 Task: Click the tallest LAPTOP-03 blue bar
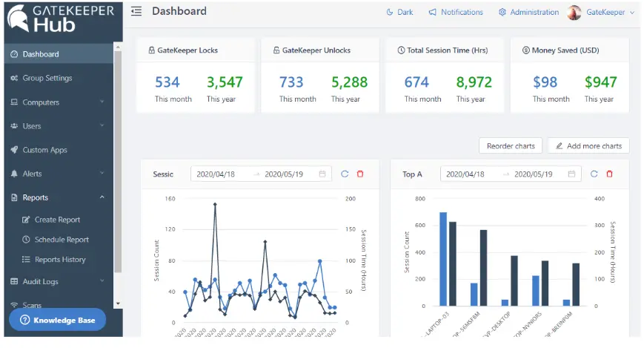click(443, 259)
